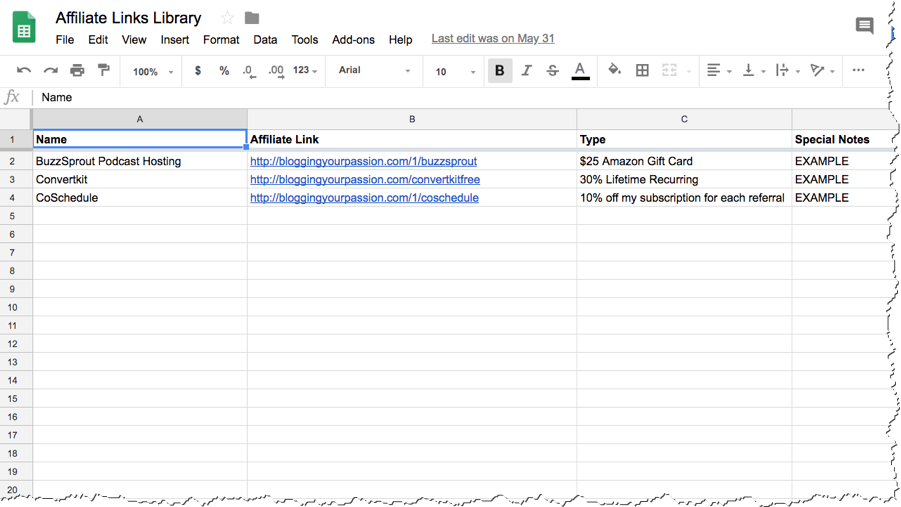901x507 pixels.
Task: Select the $25 Amazon Gift Card cell
Action: (684, 162)
